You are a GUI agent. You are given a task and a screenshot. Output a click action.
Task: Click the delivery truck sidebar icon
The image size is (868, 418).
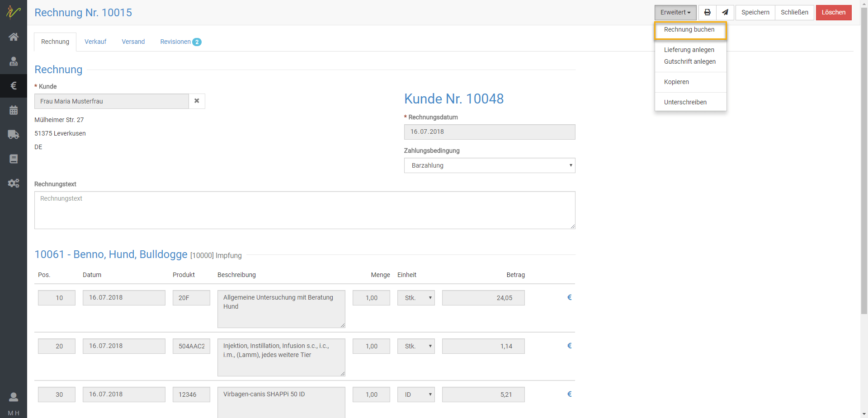tap(14, 135)
